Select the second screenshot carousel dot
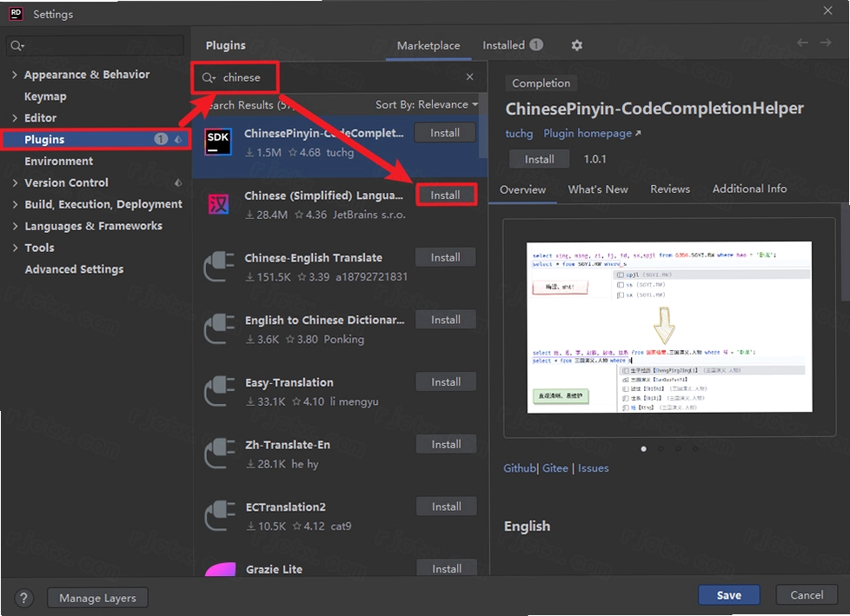The height and width of the screenshot is (616, 850). pyautogui.click(x=661, y=448)
